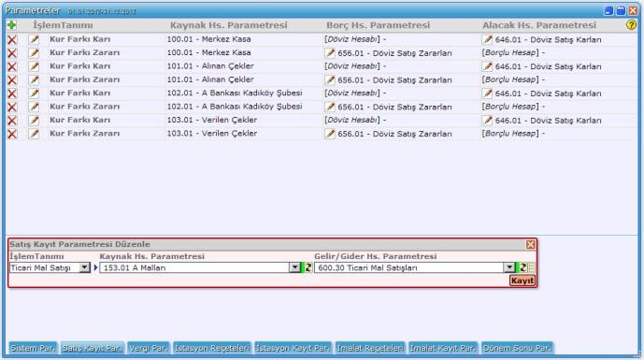
Task: Edit 646.01 credit account in 102.01 row
Action: [x=488, y=94]
